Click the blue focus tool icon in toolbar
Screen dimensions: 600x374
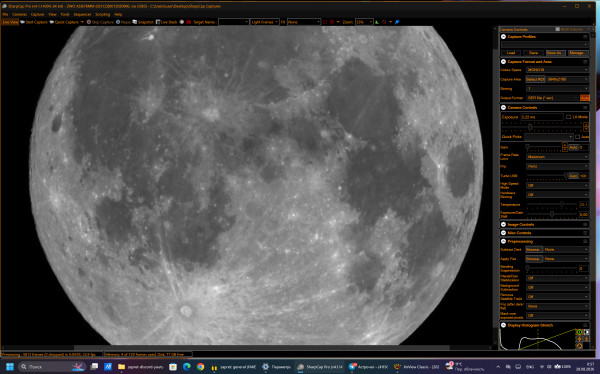point(397,22)
